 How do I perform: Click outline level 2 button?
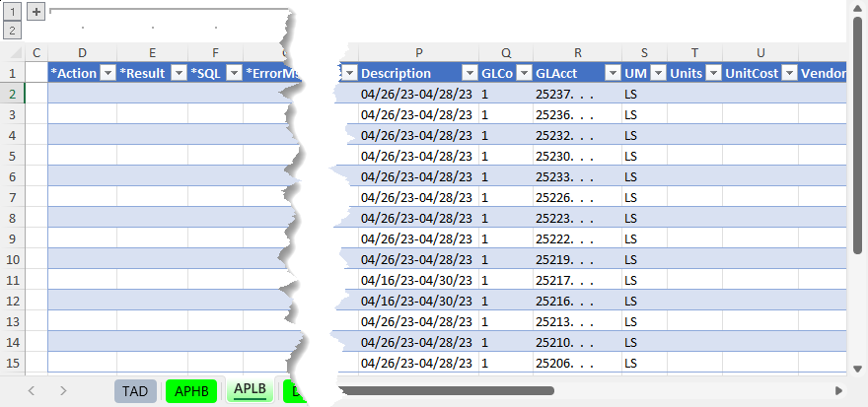point(13,31)
